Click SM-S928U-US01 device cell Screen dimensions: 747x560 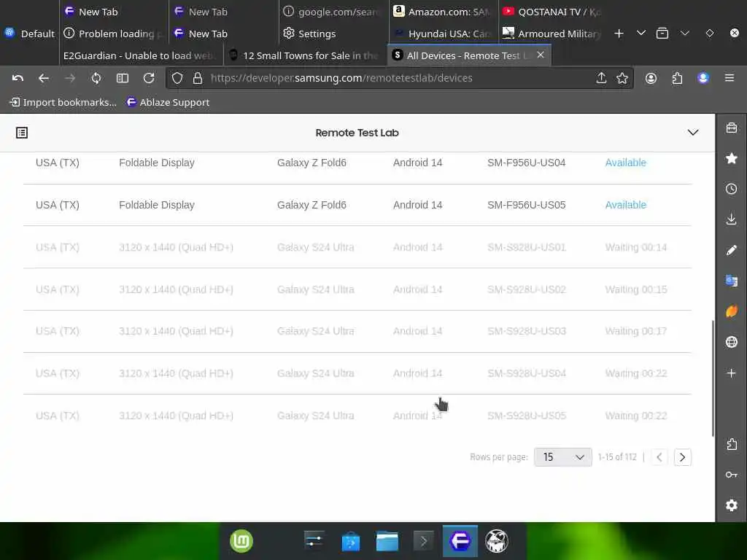coord(527,247)
